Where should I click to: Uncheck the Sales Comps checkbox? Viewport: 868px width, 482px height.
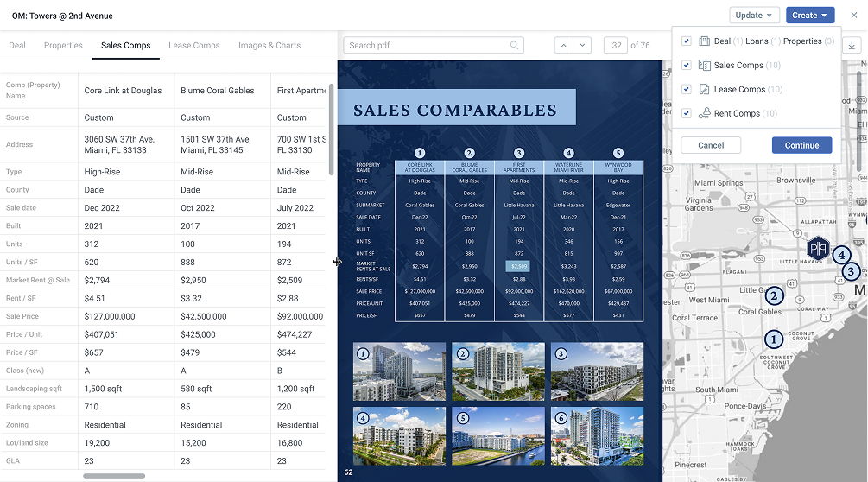(x=687, y=66)
